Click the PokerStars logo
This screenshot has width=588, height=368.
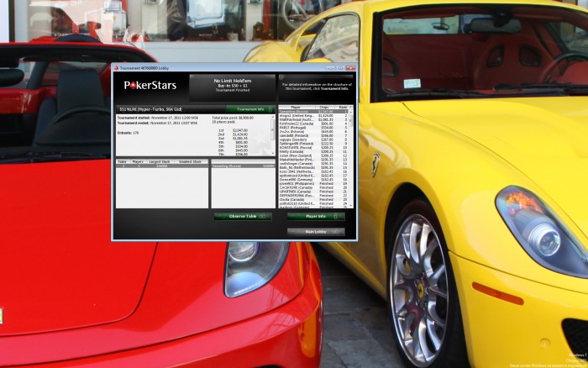click(150, 86)
